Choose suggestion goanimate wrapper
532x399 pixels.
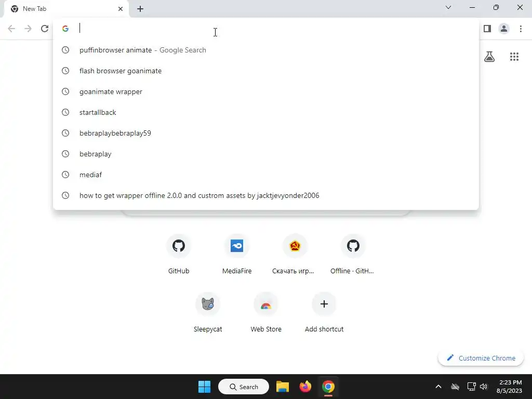point(266,91)
